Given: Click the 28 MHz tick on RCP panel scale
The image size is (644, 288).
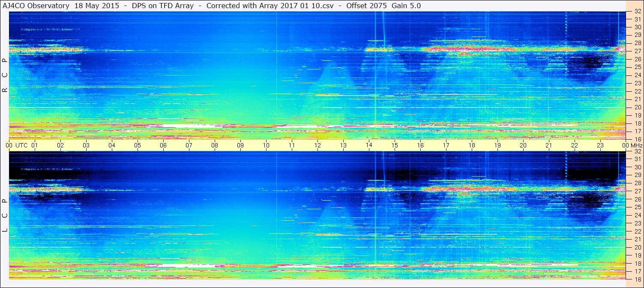Looking at the screenshot, I should [x=638, y=43].
